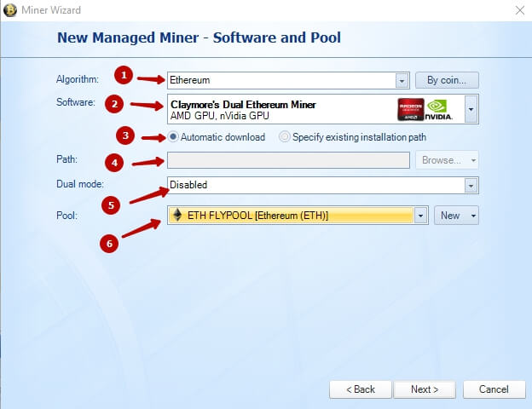
Task: Click the red circle marker number 1
Action: [124, 75]
